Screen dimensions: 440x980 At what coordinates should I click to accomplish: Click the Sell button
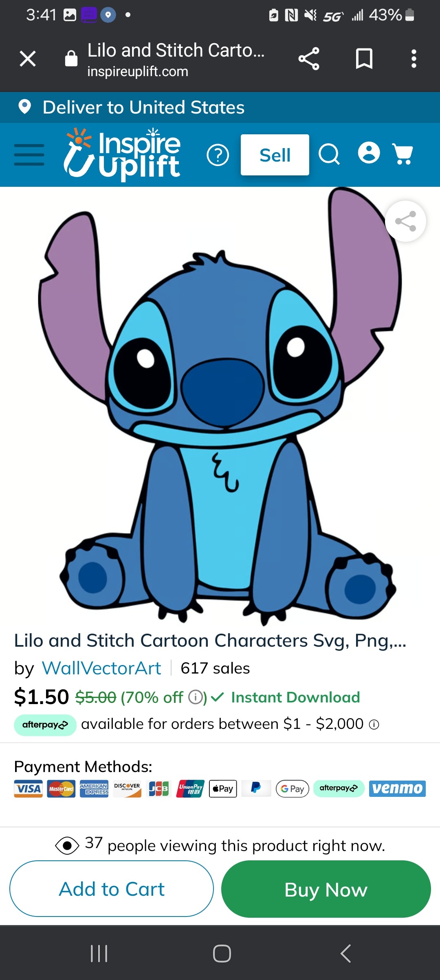275,155
